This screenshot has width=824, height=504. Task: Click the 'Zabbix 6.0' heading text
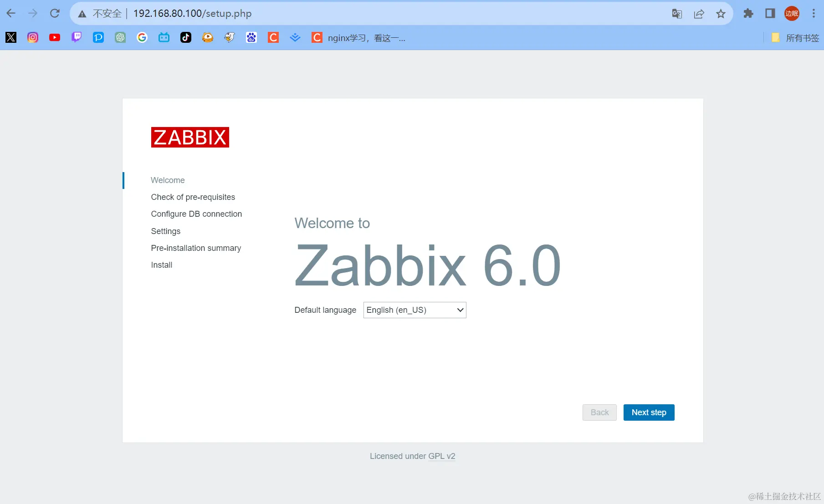point(427,265)
